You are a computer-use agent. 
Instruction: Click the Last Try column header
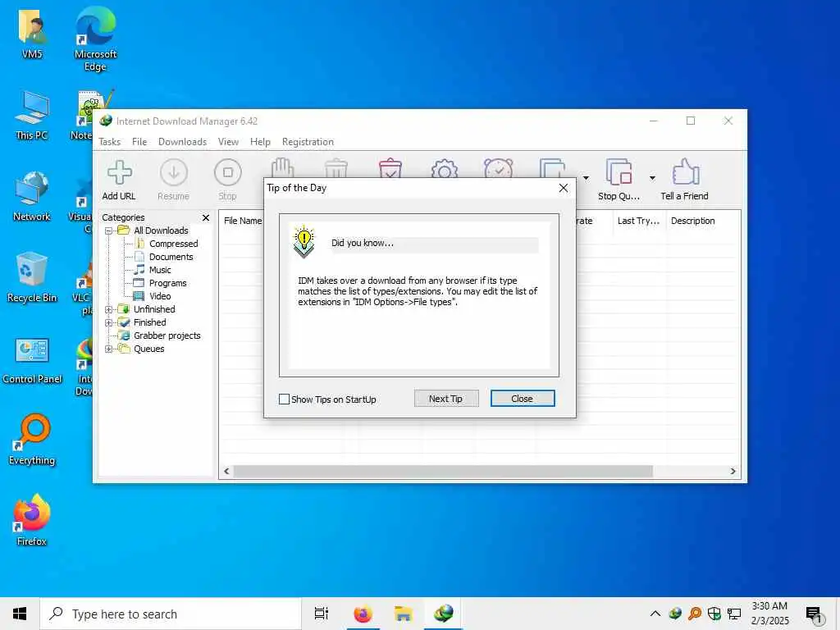(x=638, y=221)
